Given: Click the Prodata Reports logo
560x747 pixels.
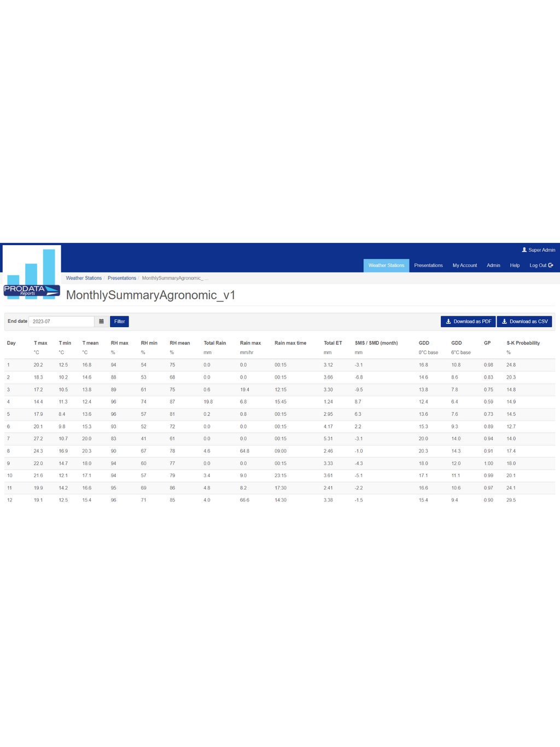Looking at the screenshot, I should tap(32, 273).
